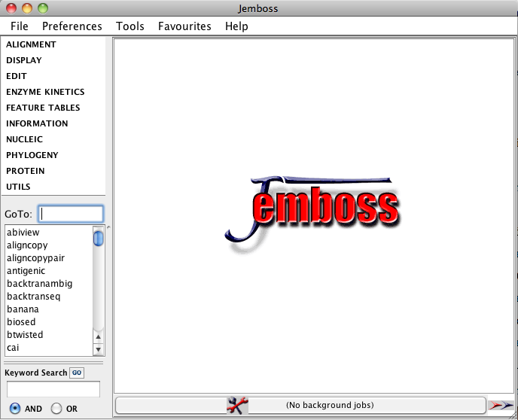Open the Help menu

(236, 26)
